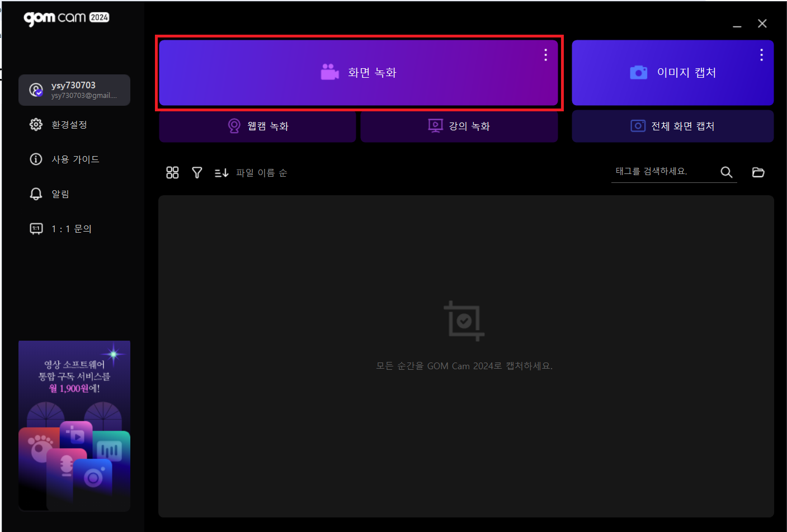787x532 pixels.
Task: Click the subscription promo banner
Action: point(74,426)
